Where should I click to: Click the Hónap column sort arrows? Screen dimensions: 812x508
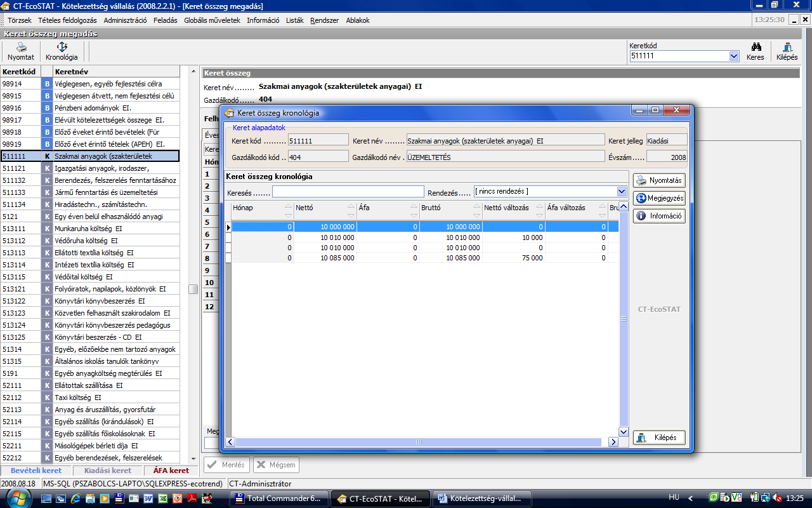pyautogui.click(x=288, y=211)
